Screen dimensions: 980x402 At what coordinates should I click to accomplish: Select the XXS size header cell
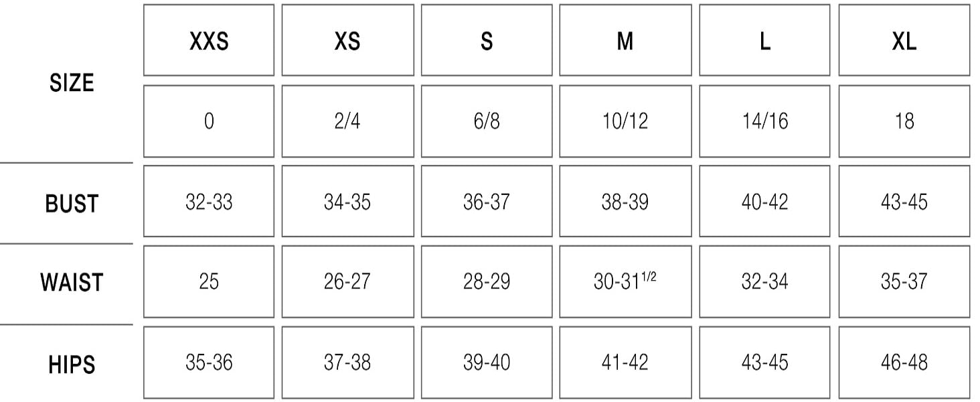pos(209,40)
